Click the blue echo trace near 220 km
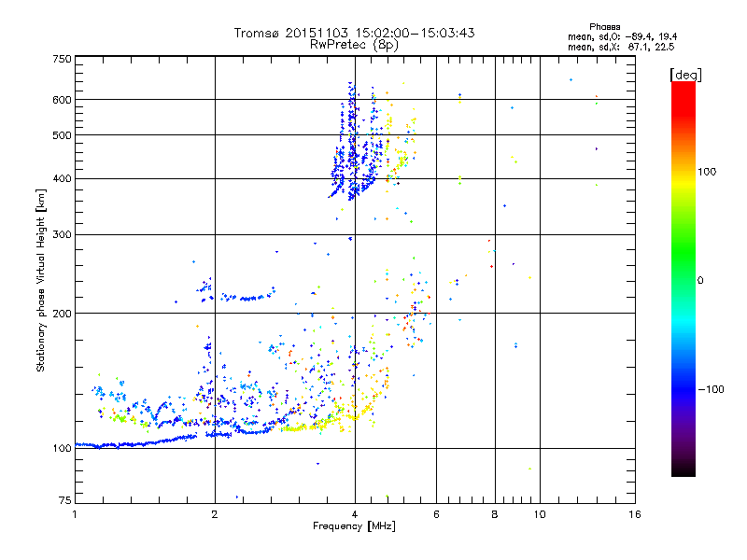Screen dimensions: 747x560 click(247, 298)
